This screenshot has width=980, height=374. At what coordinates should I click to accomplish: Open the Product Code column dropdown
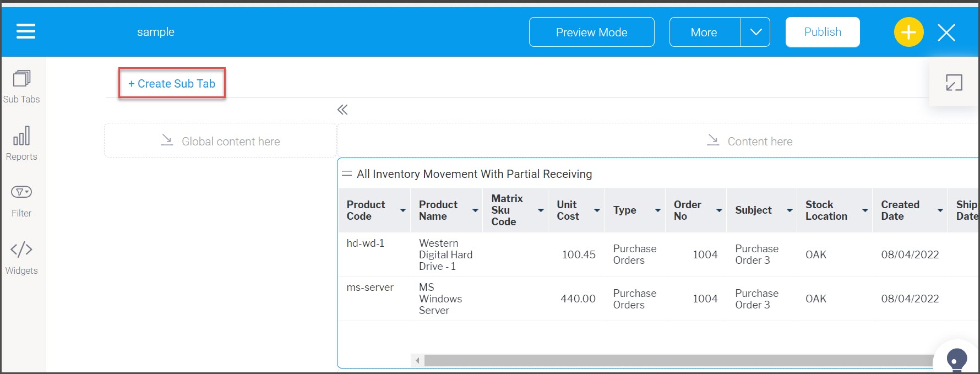[x=403, y=210]
